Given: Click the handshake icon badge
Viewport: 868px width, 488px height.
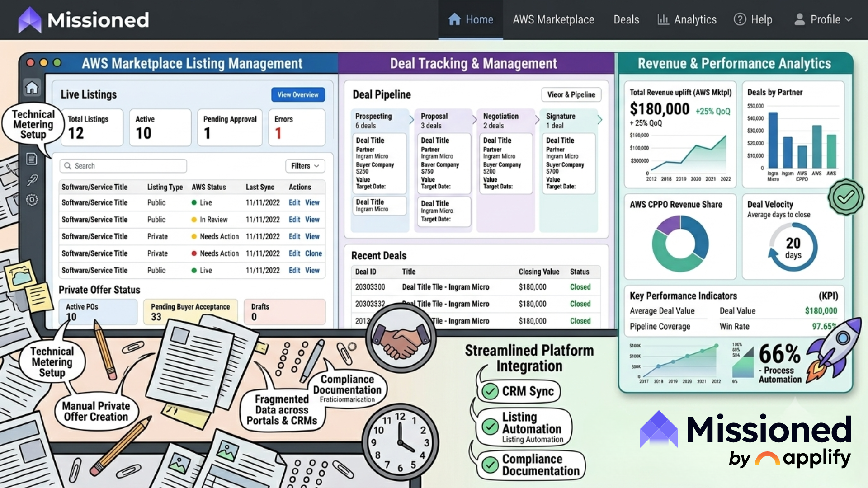Looking at the screenshot, I should pos(401,338).
